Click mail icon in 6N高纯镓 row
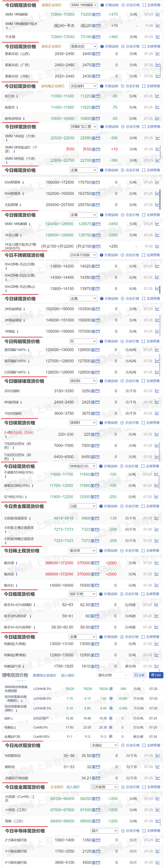This screenshot has height=868, width=164. pyautogui.click(x=97, y=402)
